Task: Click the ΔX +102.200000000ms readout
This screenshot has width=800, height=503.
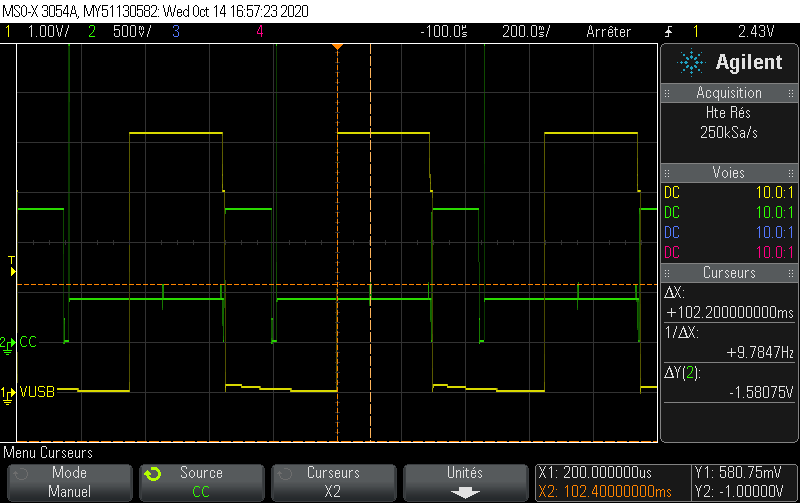Action: (x=729, y=303)
